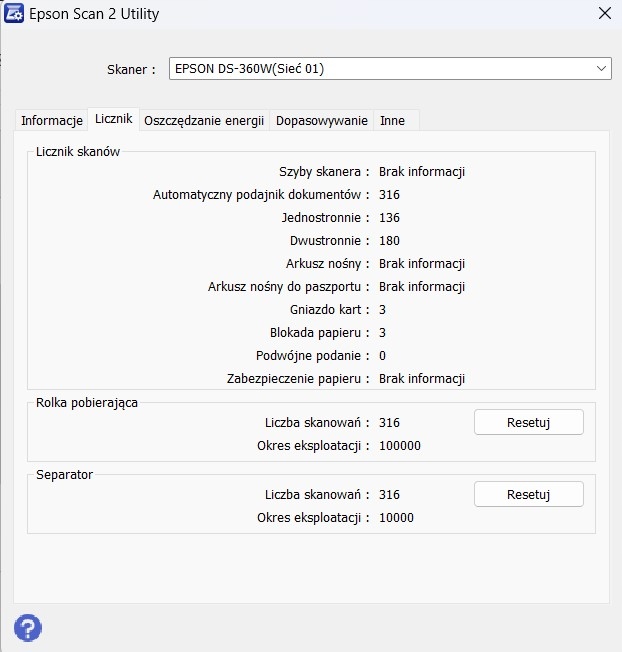Go to the Dopasowywanie tab
Image resolution: width=622 pixels, height=652 pixels.
click(322, 121)
